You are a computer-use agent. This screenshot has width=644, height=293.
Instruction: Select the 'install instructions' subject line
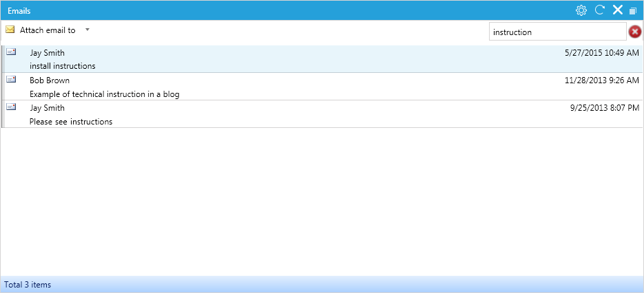[63, 65]
